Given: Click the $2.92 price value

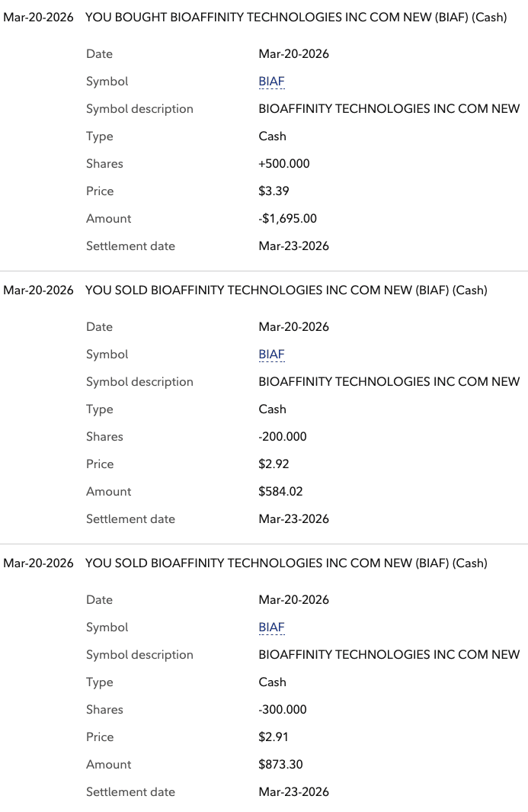Looking at the screenshot, I should [x=274, y=464].
